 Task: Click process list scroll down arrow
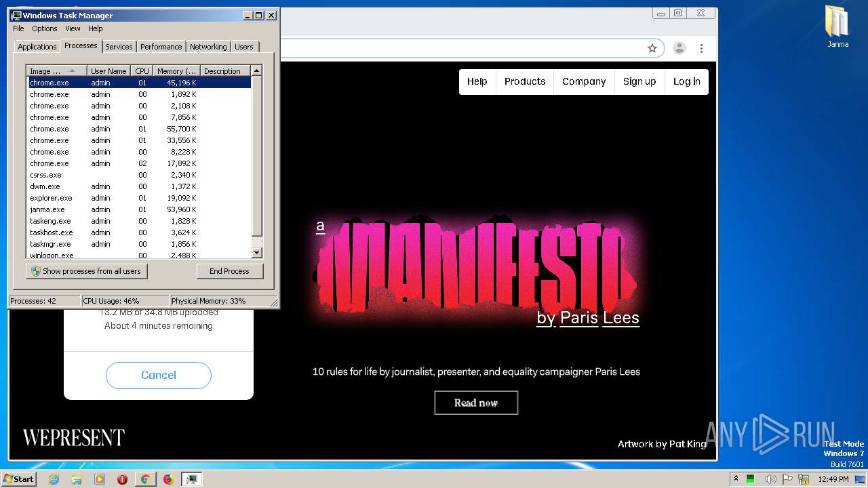click(x=256, y=253)
